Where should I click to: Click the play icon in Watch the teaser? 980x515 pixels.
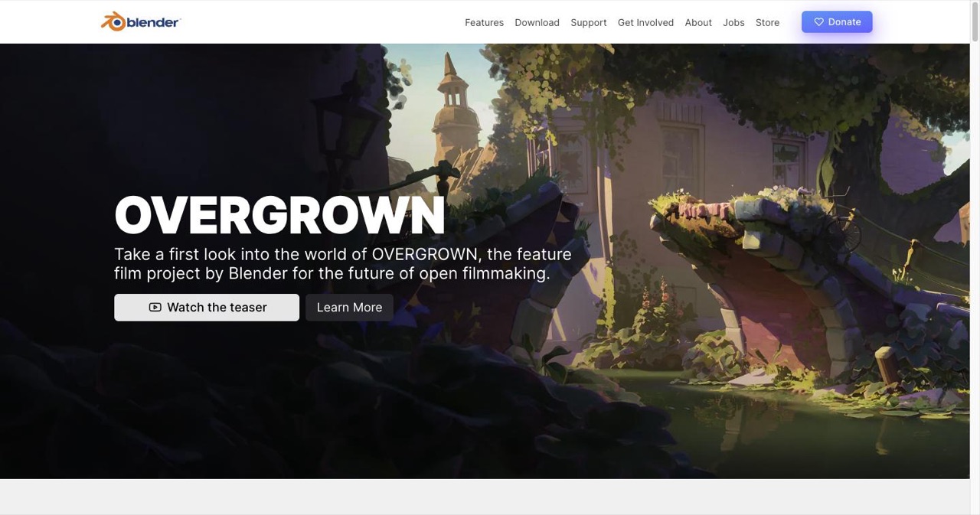[x=155, y=308]
